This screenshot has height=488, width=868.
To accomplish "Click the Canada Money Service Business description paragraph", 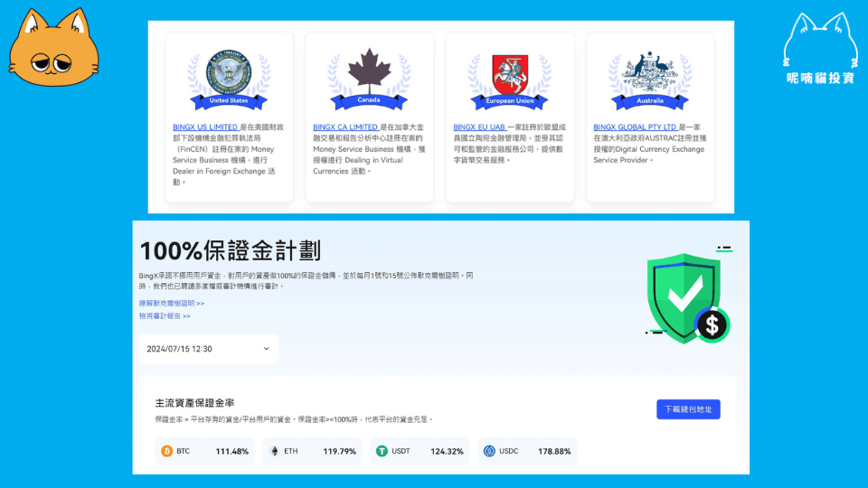I will pos(369,149).
